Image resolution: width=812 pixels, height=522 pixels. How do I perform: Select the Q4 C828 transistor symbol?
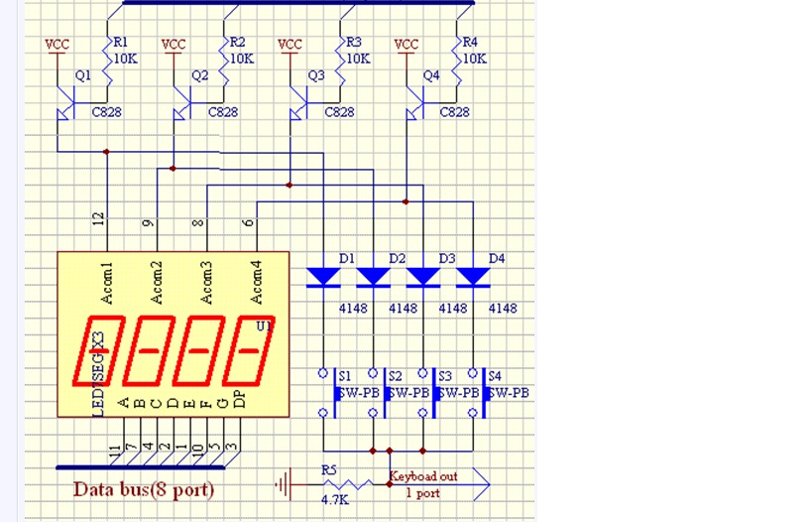coord(415,103)
